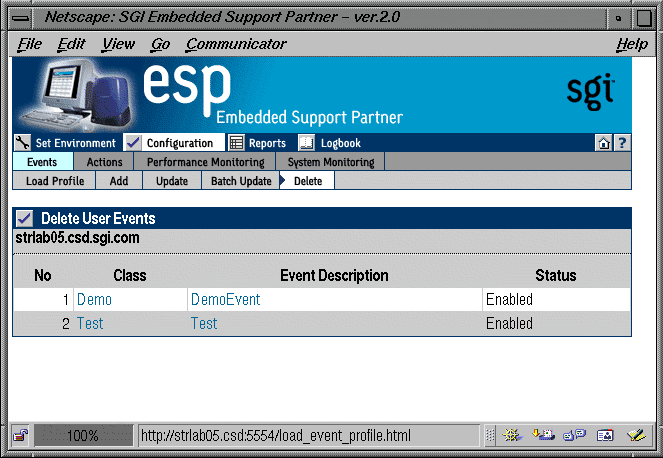Click the wrench icon beside Set Environment
The height and width of the screenshot is (458, 663).
22,143
